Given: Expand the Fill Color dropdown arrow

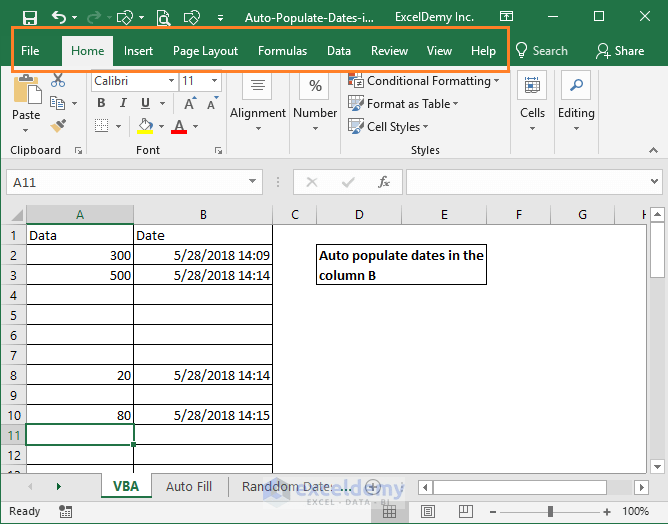Looking at the screenshot, I should click(161, 126).
